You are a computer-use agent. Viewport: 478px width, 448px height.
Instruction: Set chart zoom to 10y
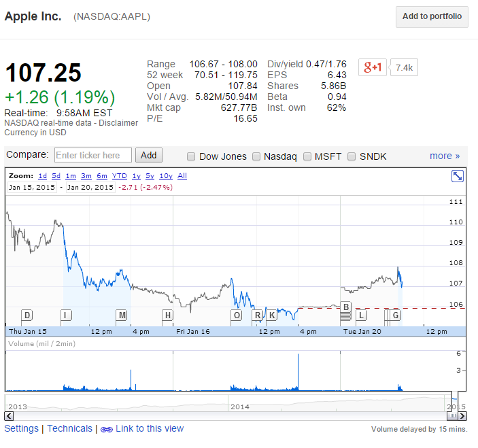pos(166,176)
